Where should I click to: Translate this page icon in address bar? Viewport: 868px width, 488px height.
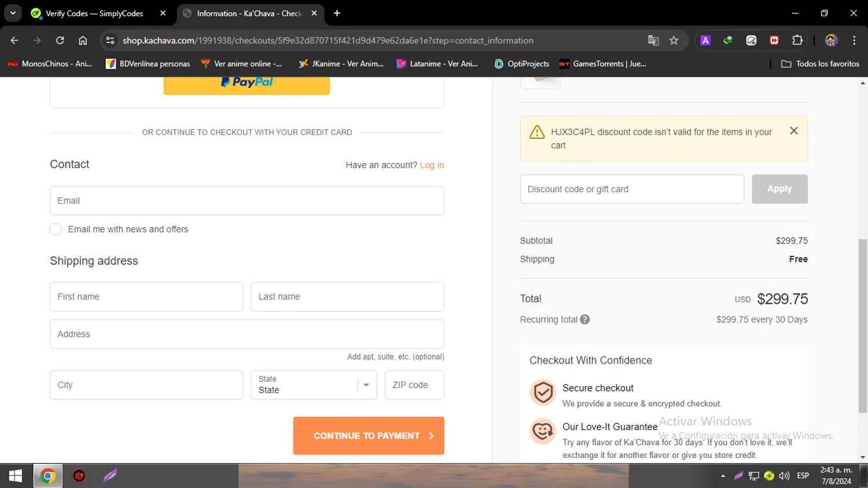[653, 41]
